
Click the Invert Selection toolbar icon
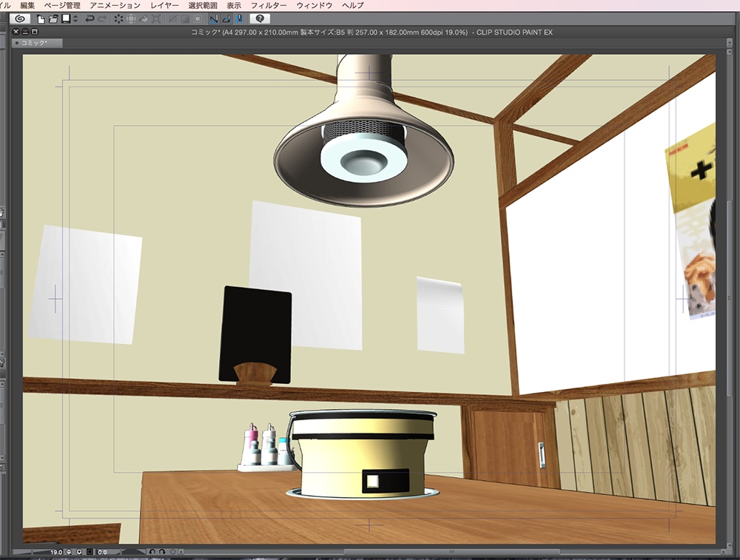185,19
